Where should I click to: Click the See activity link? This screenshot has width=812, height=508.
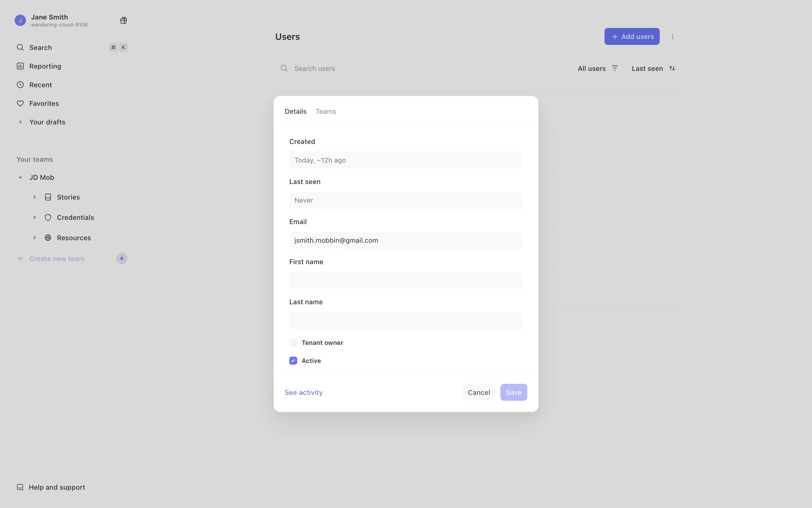pyautogui.click(x=303, y=392)
